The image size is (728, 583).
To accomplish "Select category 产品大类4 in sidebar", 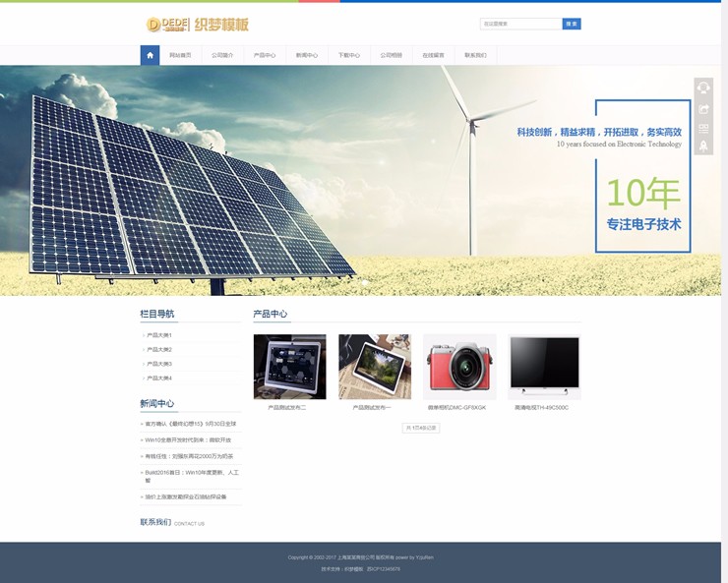I will coord(159,378).
